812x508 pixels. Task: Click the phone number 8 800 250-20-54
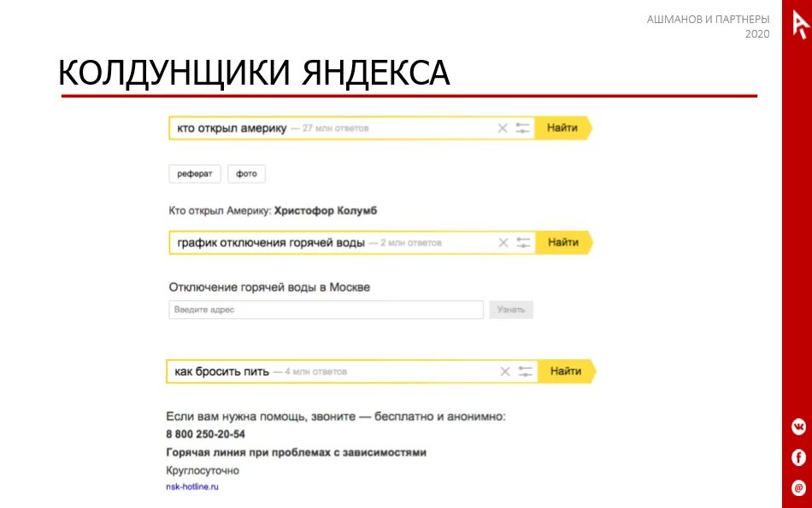click(206, 434)
